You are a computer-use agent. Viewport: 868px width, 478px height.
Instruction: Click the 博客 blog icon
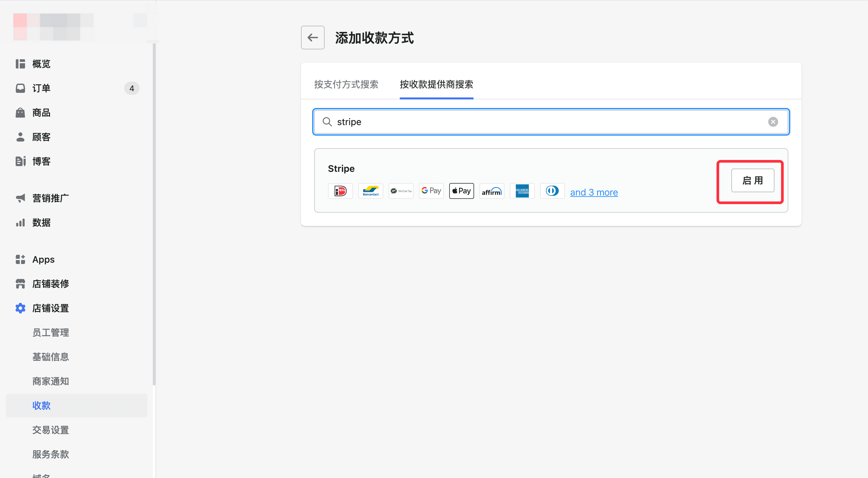pos(20,161)
